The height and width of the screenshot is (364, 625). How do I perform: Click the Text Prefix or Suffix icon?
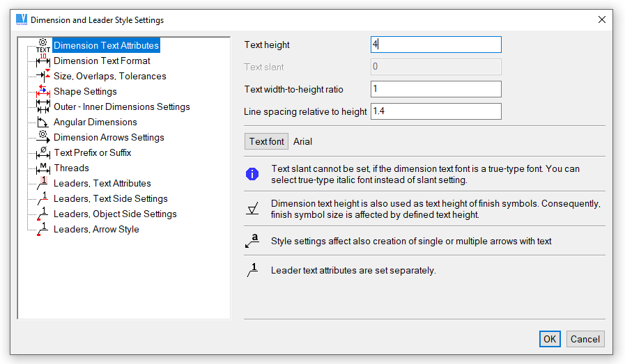(43, 153)
